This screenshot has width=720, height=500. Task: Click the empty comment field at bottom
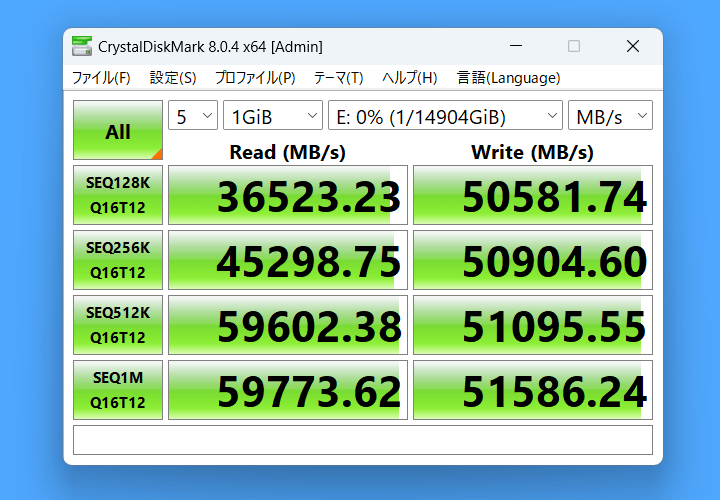tap(363, 440)
